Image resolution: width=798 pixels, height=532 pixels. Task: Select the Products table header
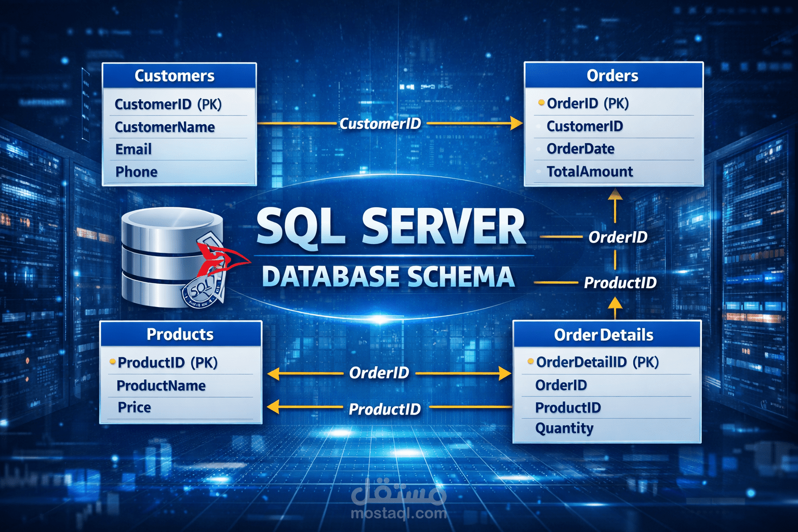181,334
